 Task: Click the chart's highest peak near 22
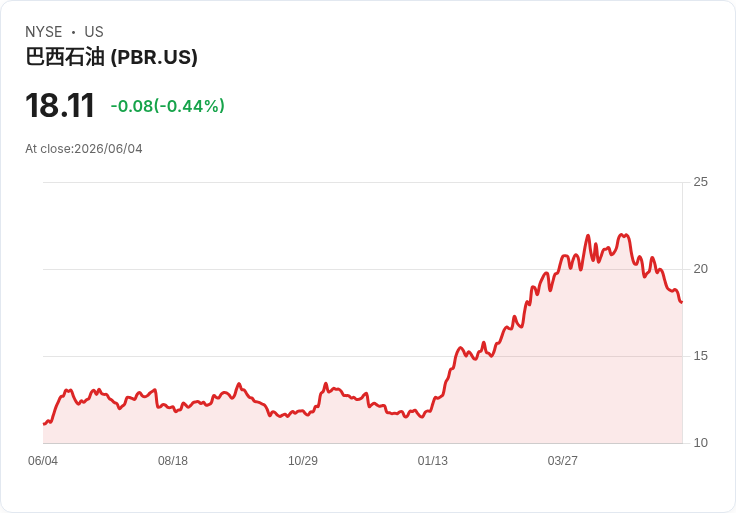(x=588, y=236)
